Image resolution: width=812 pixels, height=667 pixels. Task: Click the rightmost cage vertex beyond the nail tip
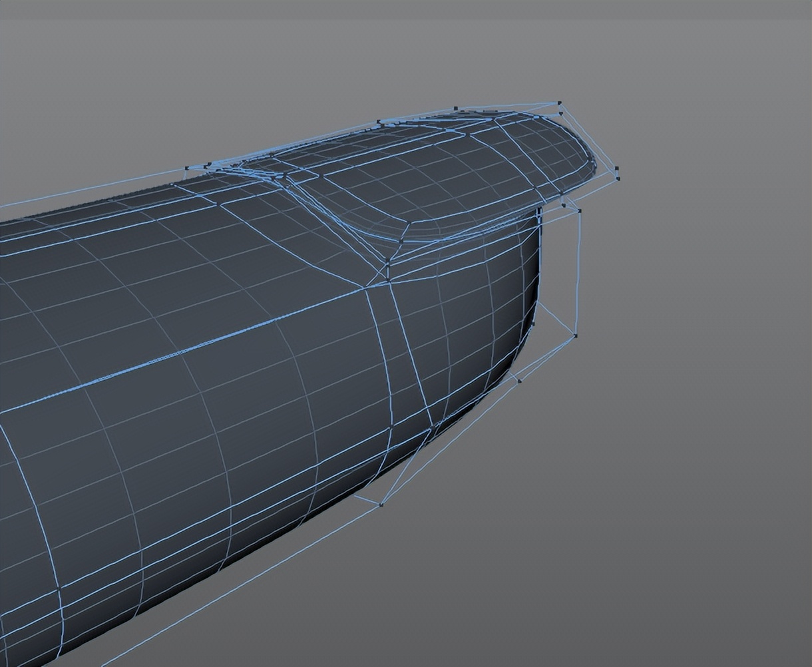click(618, 178)
